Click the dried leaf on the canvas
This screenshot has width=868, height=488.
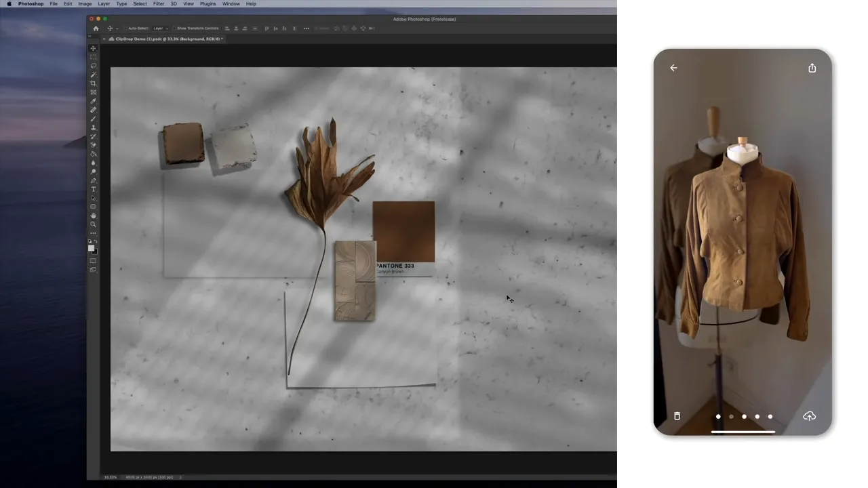[x=328, y=178]
